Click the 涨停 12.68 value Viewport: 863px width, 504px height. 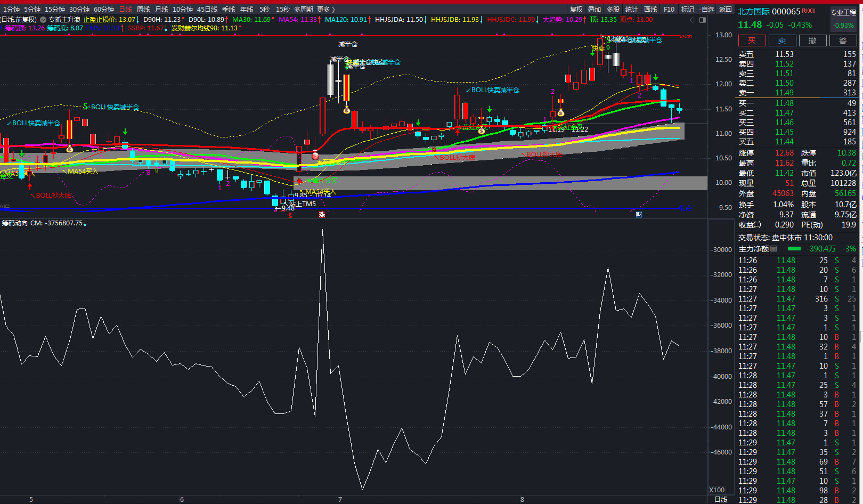pyautogui.click(x=784, y=153)
